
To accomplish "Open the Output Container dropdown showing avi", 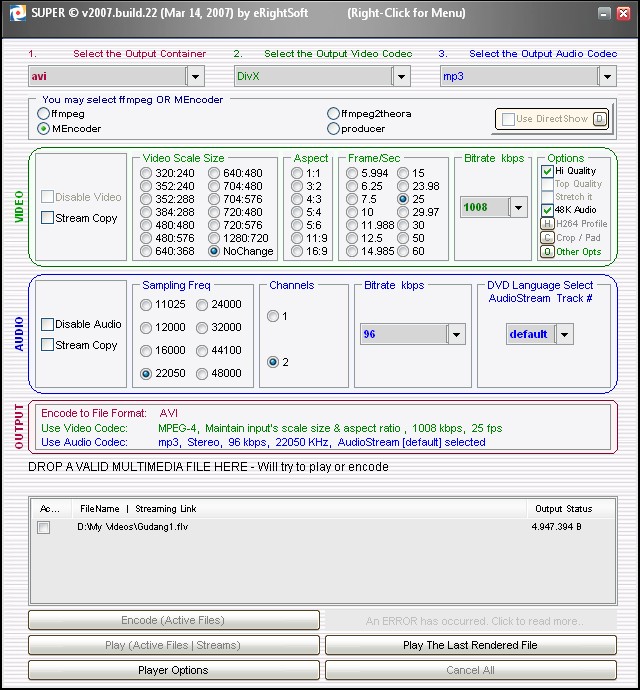I will pos(195,76).
